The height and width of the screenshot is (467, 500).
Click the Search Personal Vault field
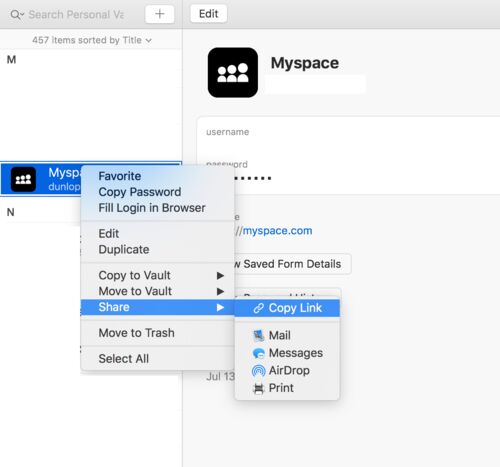click(76, 15)
